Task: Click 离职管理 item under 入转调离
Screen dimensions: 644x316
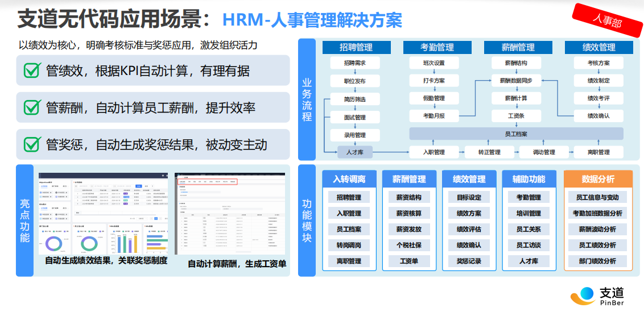Action: click(349, 261)
